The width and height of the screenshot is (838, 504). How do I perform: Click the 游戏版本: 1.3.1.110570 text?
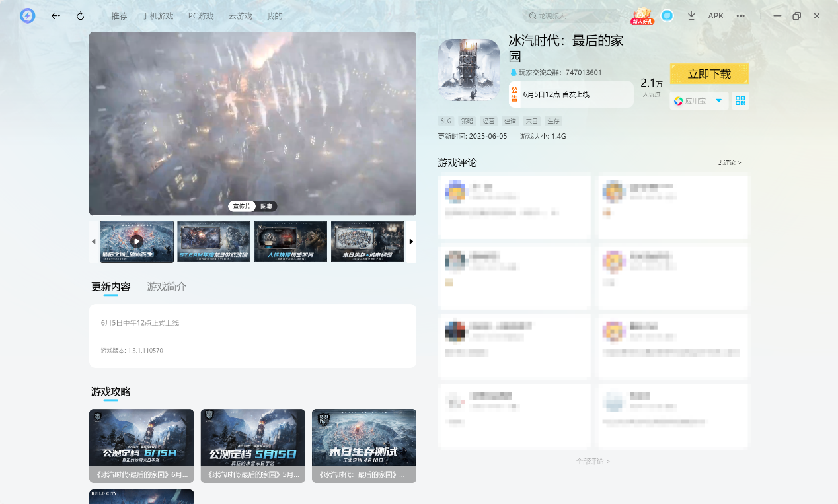click(132, 350)
